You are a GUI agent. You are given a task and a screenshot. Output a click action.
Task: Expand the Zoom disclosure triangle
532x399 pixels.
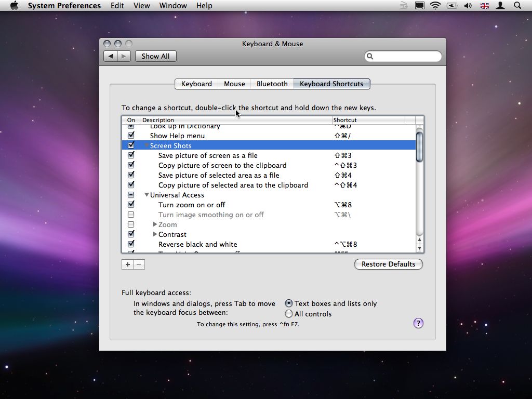(155, 224)
